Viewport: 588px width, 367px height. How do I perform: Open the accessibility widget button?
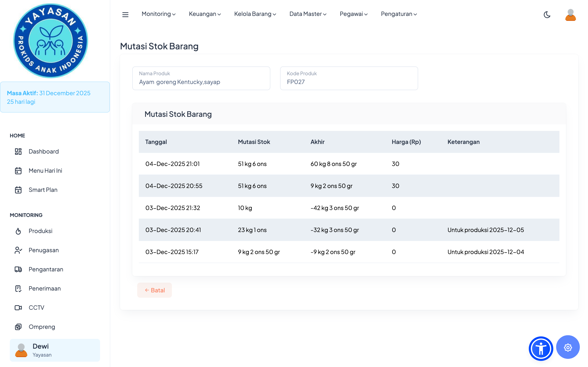click(x=541, y=348)
